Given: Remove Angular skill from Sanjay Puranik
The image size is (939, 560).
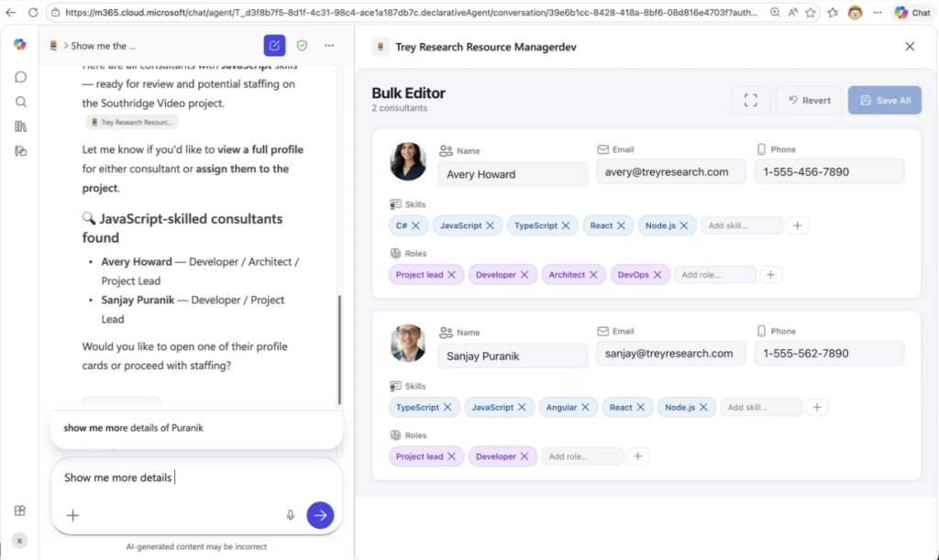Looking at the screenshot, I should (x=584, y=407).
